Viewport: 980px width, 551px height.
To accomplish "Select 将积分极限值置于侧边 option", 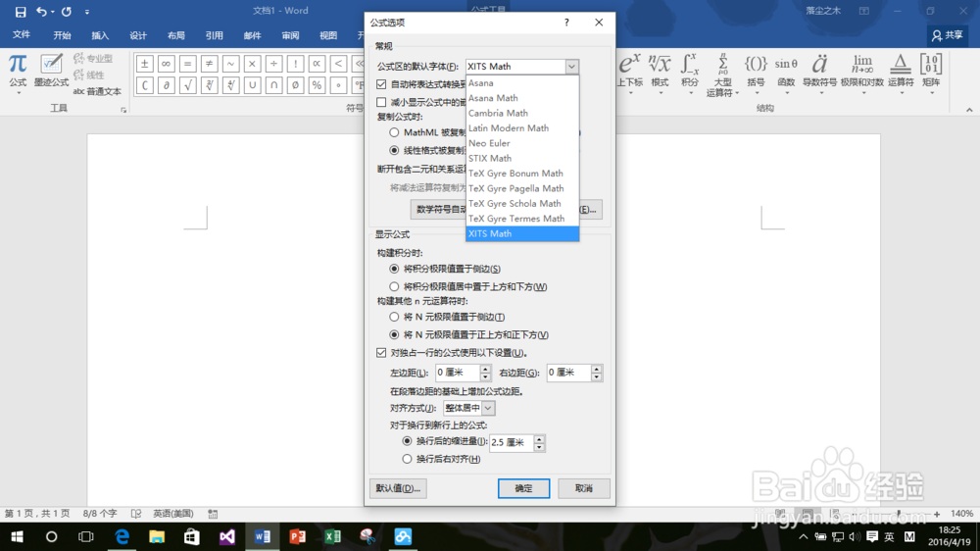I will [x=394, y=269].
